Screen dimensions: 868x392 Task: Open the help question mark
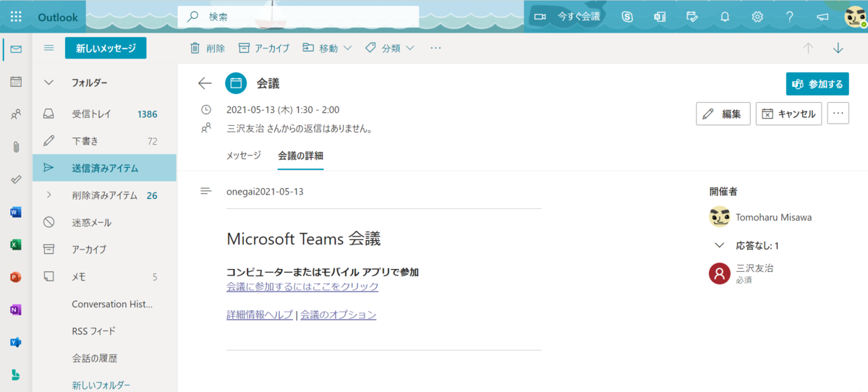790,16
